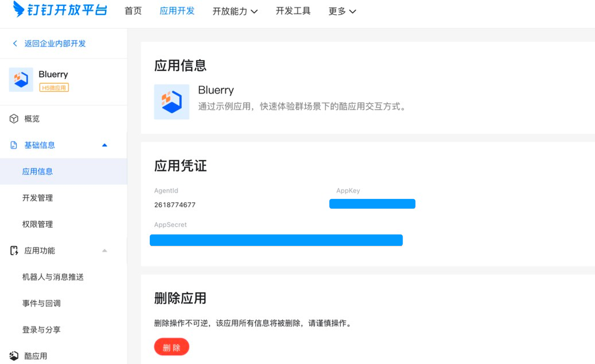
Task: Select the 应用开发 nav tab
Action: coord(177,11)
